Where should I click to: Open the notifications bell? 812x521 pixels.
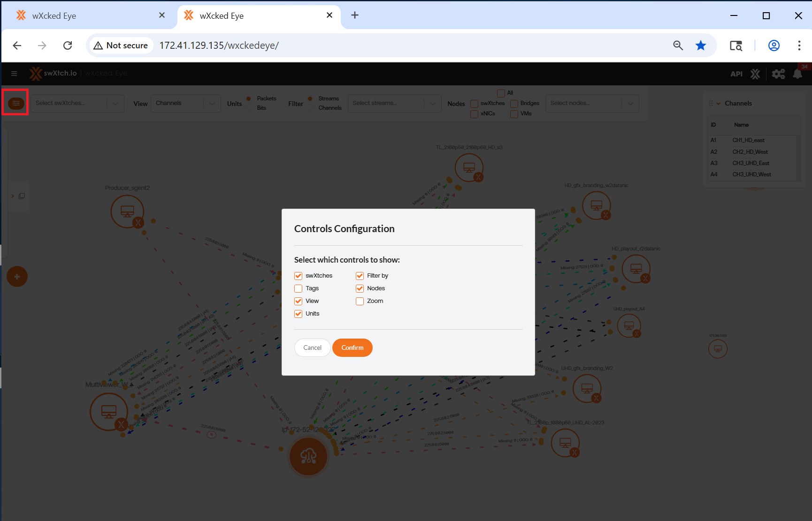click(x=797, y=74)
